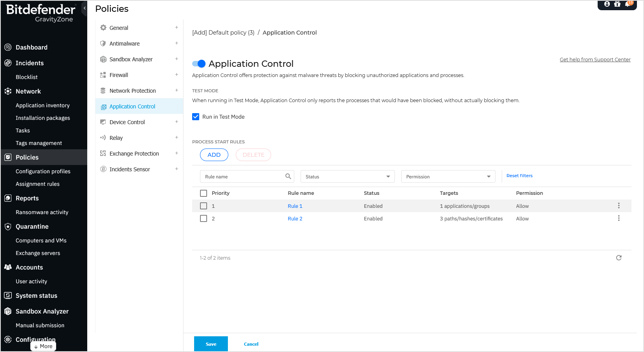
Task: Click the Rule name search field
Action: coord(247,176)
